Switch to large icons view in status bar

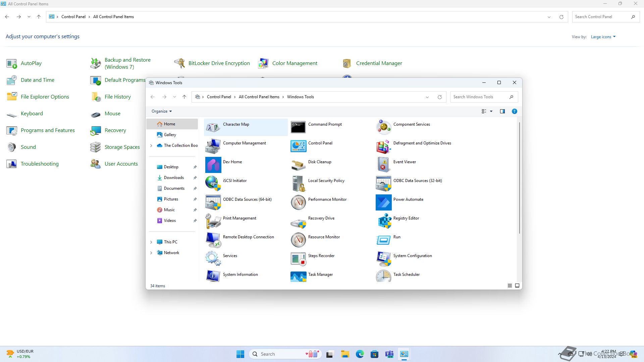click(517, 286)
